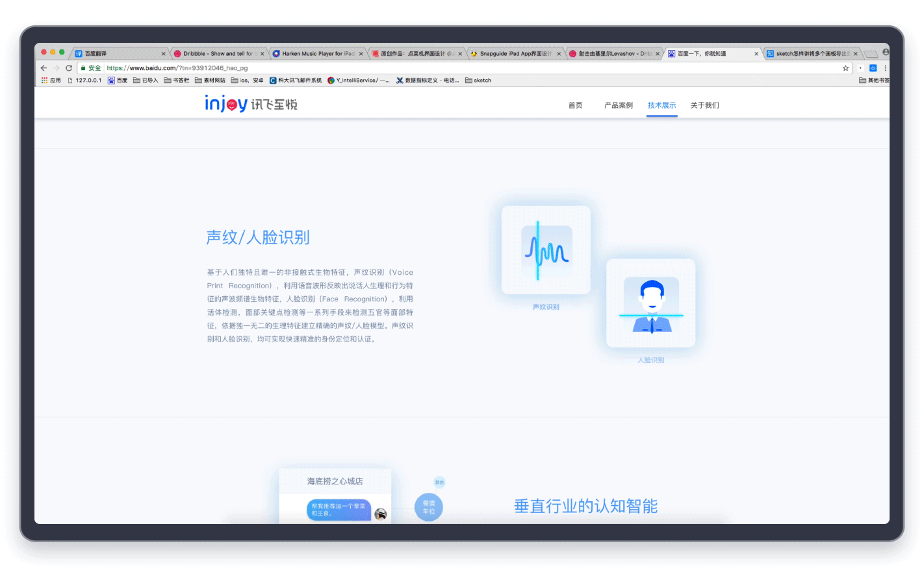Go to 首页 in site navigation
The height and width of the screenshot is (587, 924).
(x=576, y=105)
